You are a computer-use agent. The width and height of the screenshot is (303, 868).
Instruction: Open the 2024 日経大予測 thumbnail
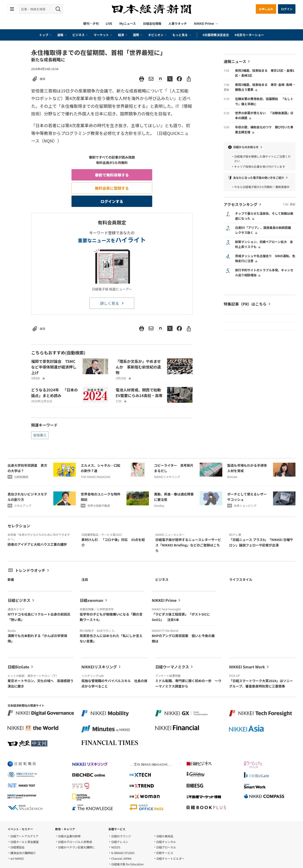pos(95,394)
